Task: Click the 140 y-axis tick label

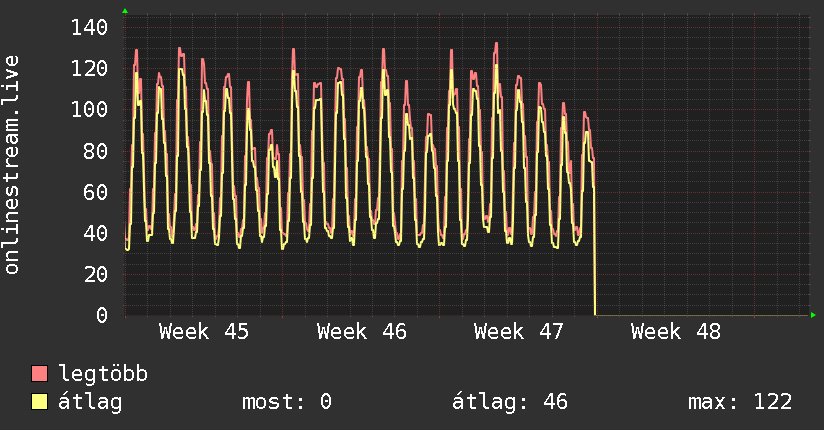Action: tap(89, 27)
